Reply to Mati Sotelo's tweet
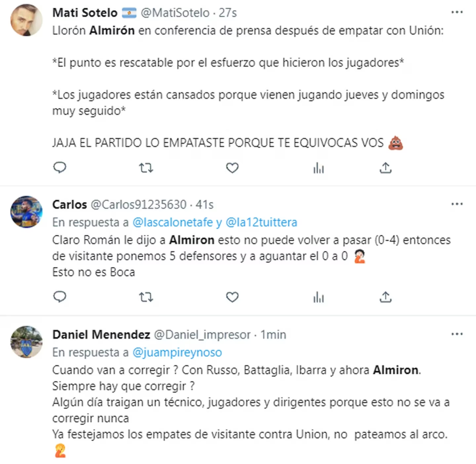 [x=59, y=168]
